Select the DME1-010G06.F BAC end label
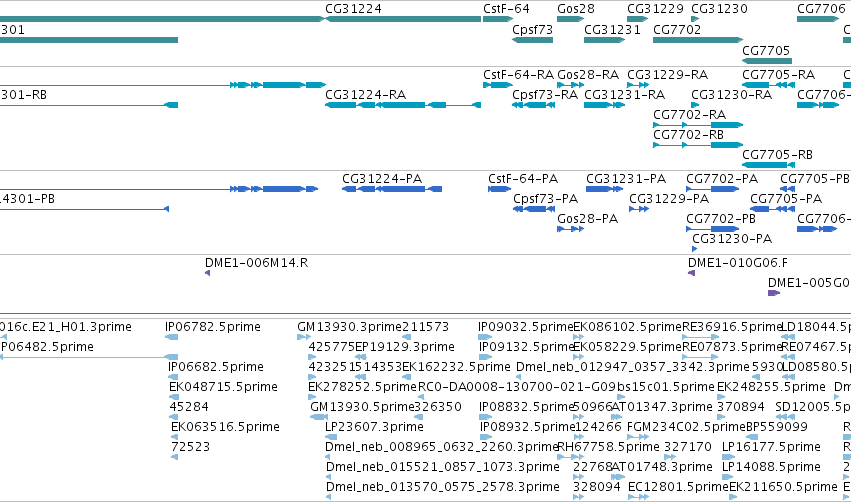851x502 pixels. [738, 263]
